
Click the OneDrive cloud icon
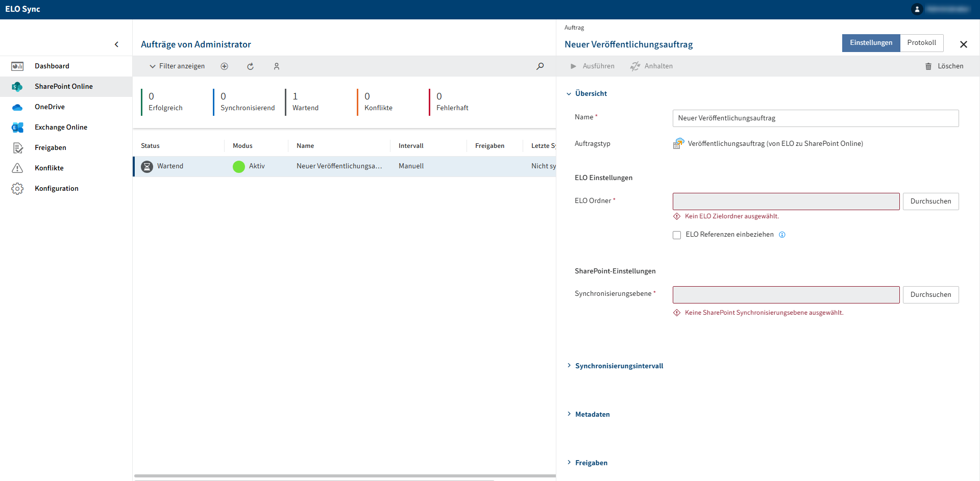17,107
